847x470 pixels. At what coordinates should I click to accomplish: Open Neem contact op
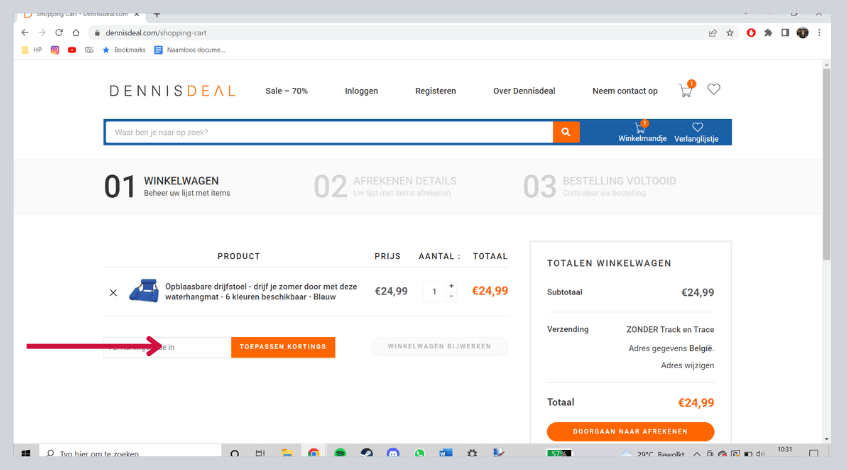[x=625, y=91]
